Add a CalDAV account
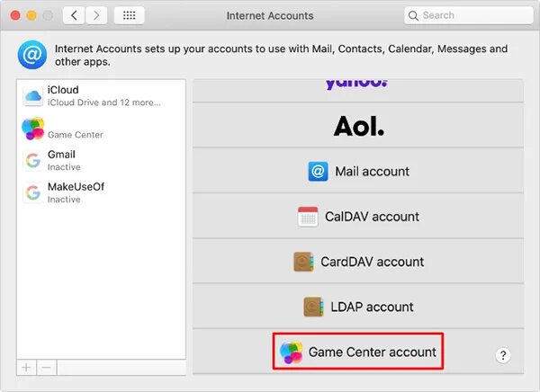Screen dimensions: 540x392 (358, 216)
